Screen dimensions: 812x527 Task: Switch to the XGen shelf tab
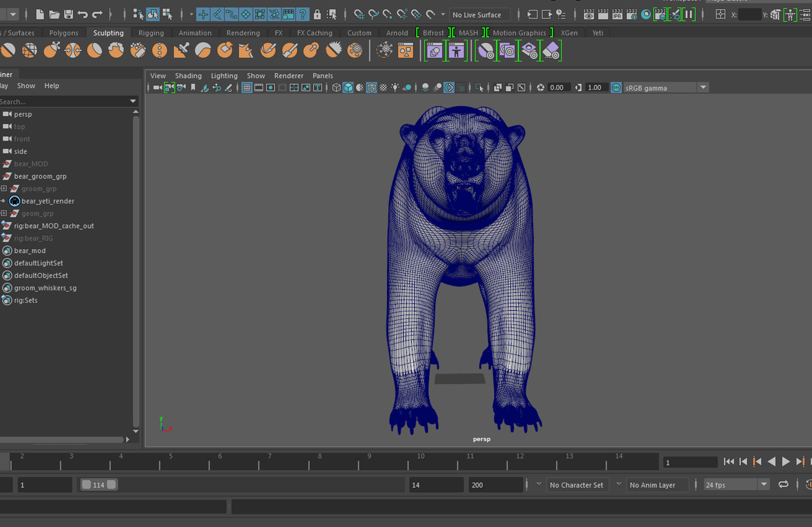pos(569,33)
